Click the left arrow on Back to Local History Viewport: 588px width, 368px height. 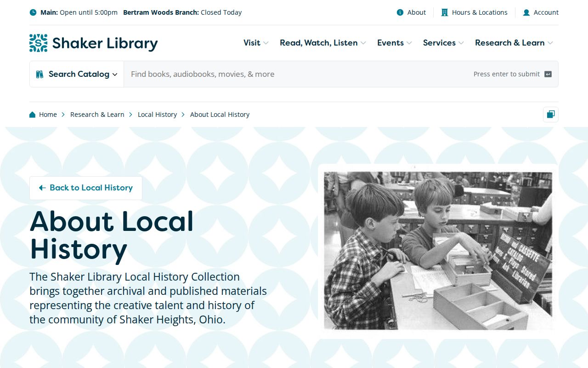(x=42, y=188)
